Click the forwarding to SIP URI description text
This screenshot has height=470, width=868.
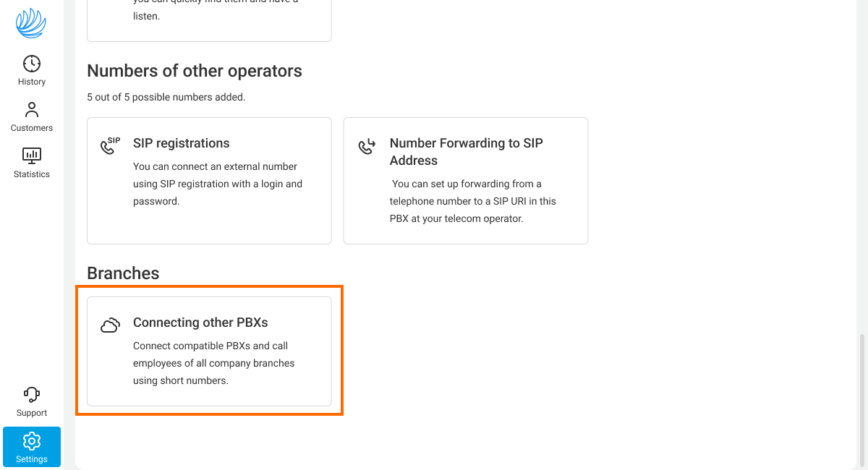point(472,201)
